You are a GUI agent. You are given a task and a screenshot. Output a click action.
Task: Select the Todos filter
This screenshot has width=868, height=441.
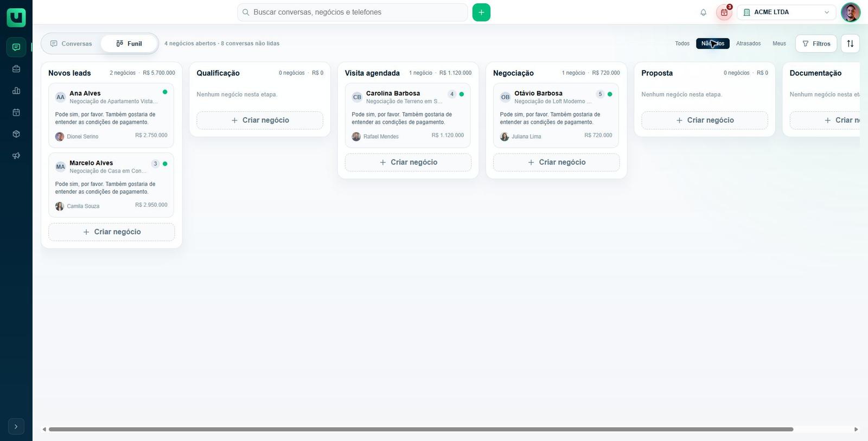pos(682,43)
